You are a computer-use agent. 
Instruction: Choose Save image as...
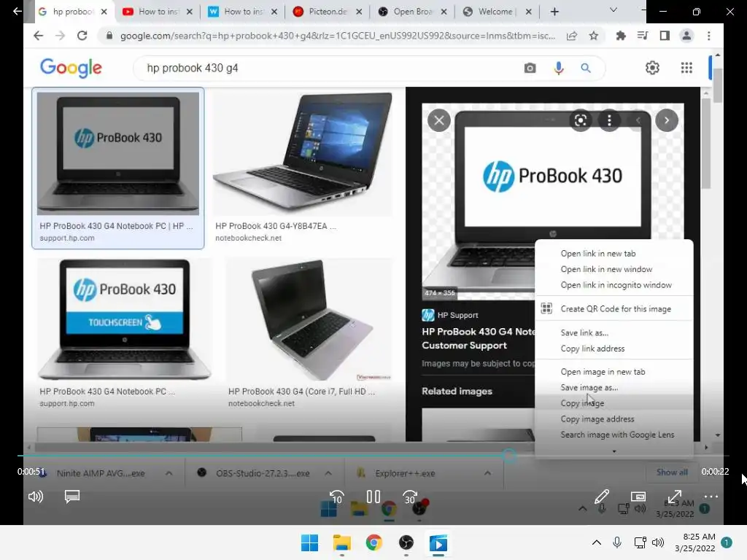tap(614, 388)
